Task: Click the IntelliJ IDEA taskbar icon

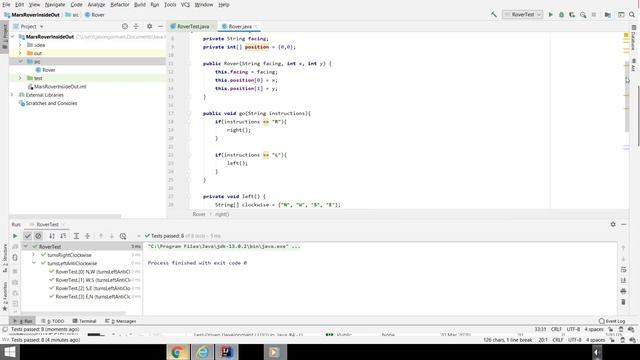Action: (227, 352)
